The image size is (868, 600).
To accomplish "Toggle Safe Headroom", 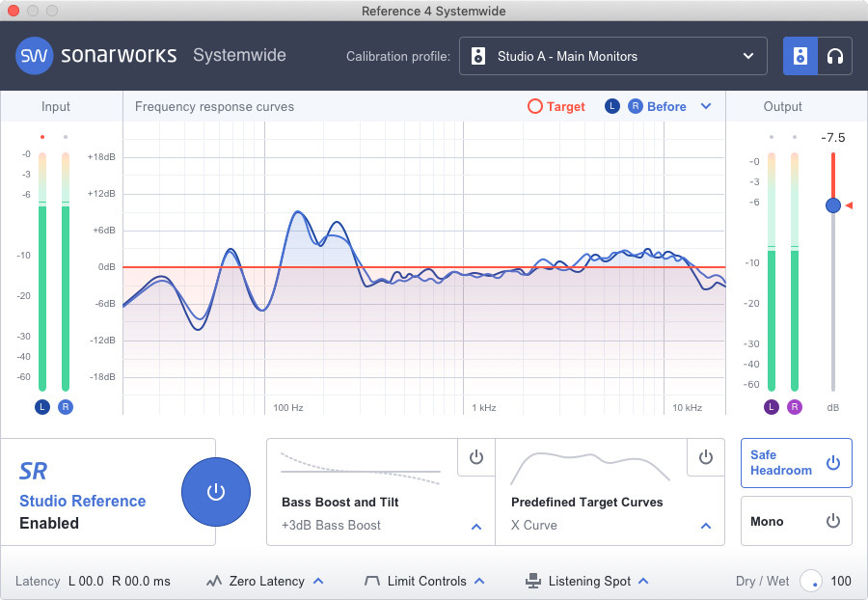I will coord(796,463).
